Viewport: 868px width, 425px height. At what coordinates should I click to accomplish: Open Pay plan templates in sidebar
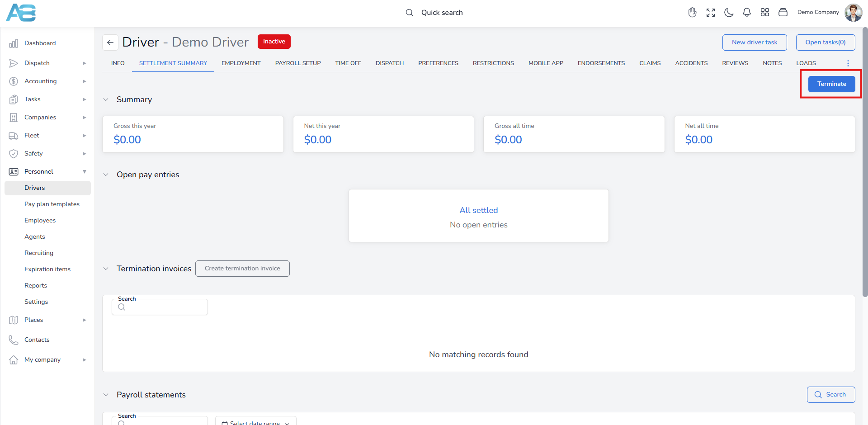tap(52, 204)
